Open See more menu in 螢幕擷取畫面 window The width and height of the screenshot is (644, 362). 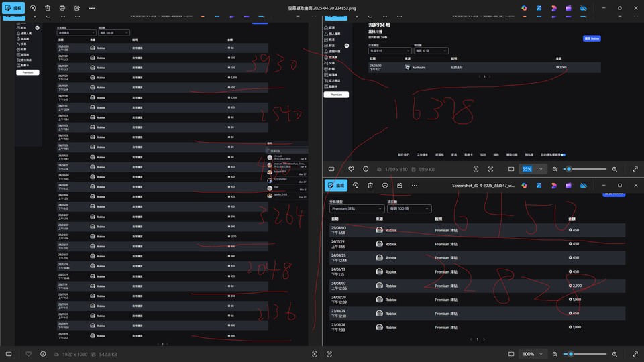[x=92, y=8]
